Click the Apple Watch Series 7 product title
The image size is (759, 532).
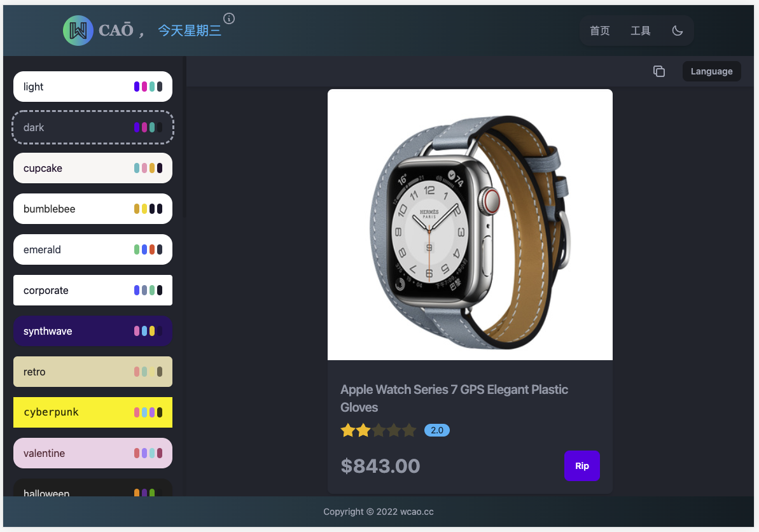coord(454,398)
